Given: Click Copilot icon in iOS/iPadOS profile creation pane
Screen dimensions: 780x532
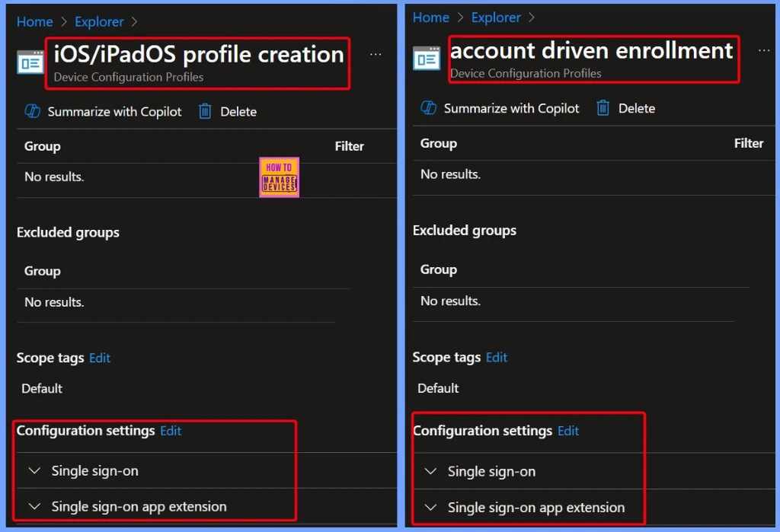Looking at the screenshot, I should (x=33, y=111).
